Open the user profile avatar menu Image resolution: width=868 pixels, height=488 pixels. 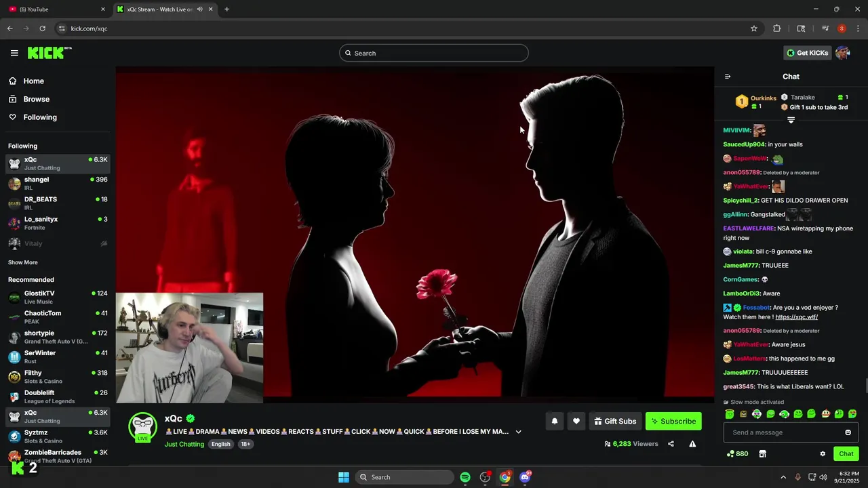(x=843, y=53)
